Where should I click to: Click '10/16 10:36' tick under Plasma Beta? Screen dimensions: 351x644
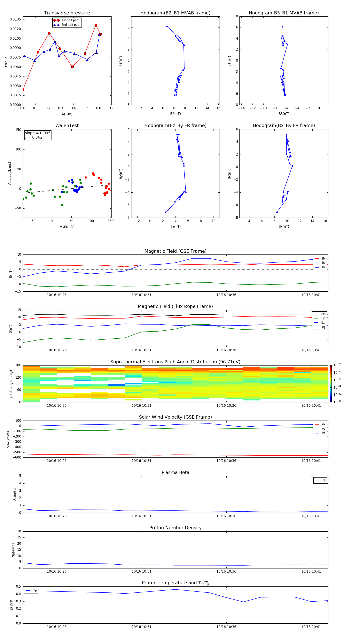click(226, 516)
